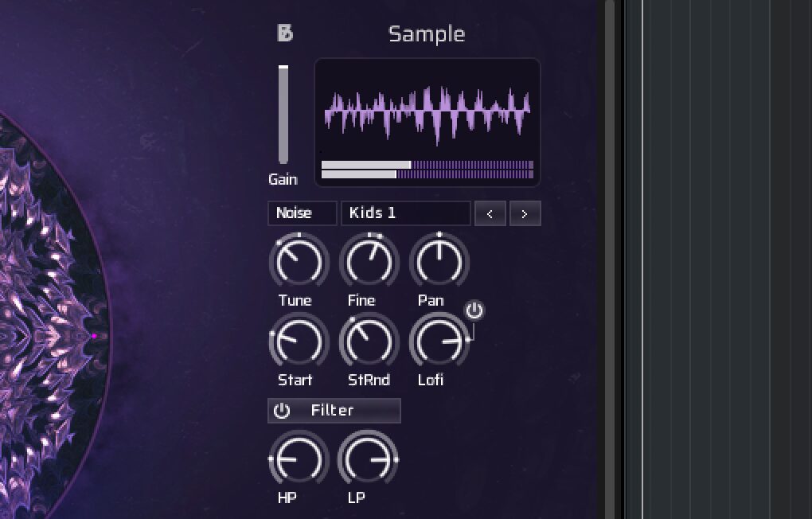Click the Lofi knob
Image resolution: width=812 pixels, height=519 pixels.
tap(439, 341)
